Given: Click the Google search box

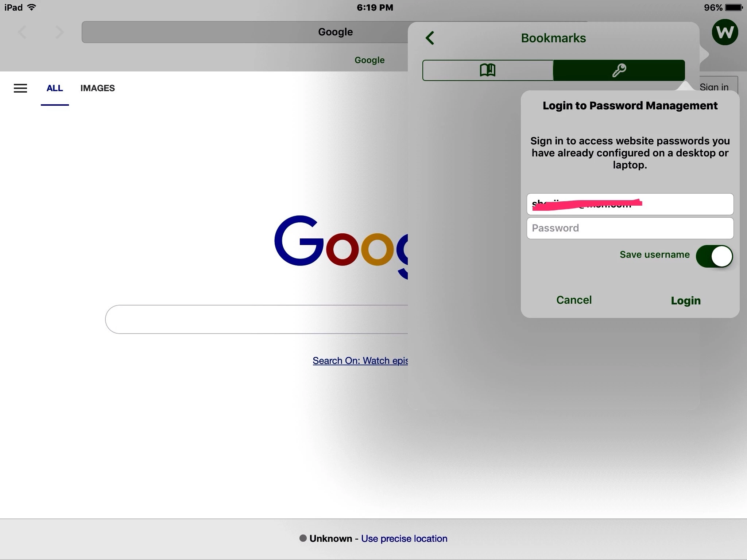Looking at the screenshot, I should pos(255,319).
